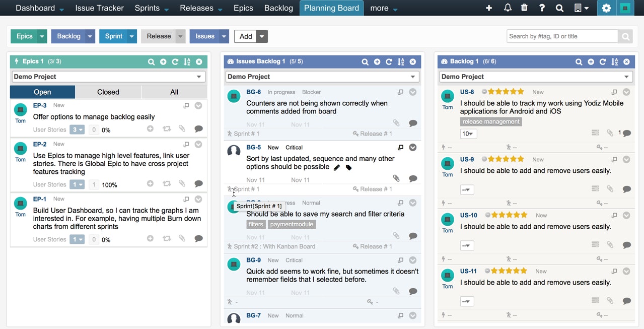Viewport: 644px width, 329px height.
Task: Go to the Epics page
Action: pos(243,8)
